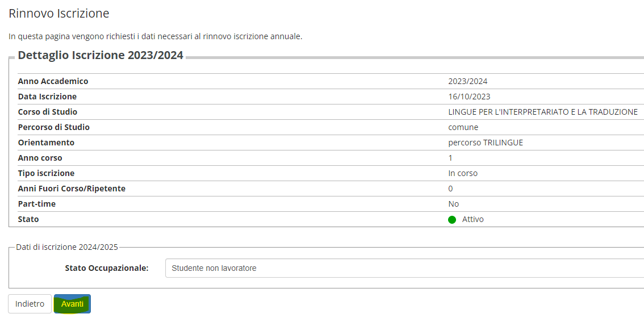Screen dimensions: 644x318
Task: Click the In corso enrollment type value
Action: point(462,173)
